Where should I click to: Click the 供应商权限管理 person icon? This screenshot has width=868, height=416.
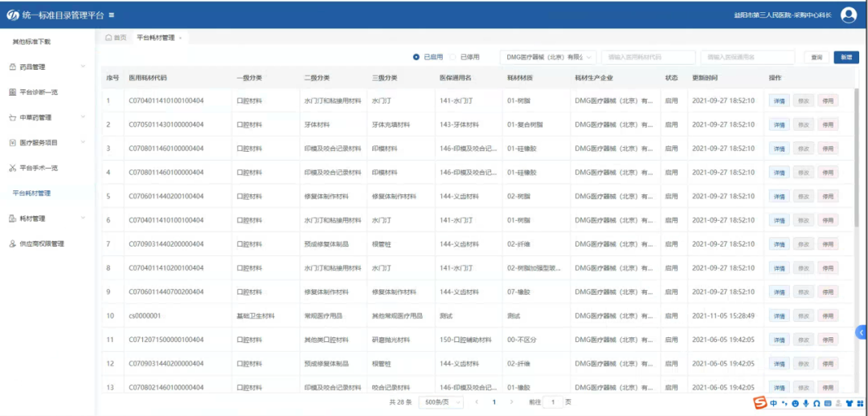click(x=13, y=243)
